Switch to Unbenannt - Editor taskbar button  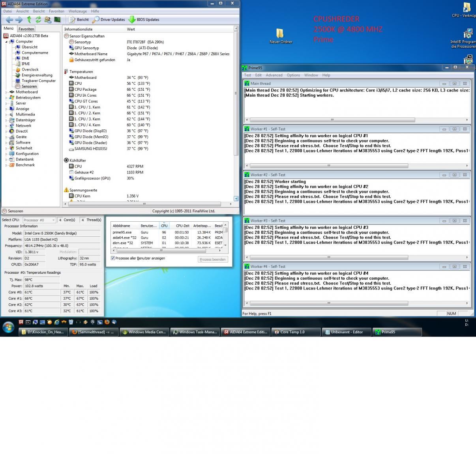tap(347, 332)
